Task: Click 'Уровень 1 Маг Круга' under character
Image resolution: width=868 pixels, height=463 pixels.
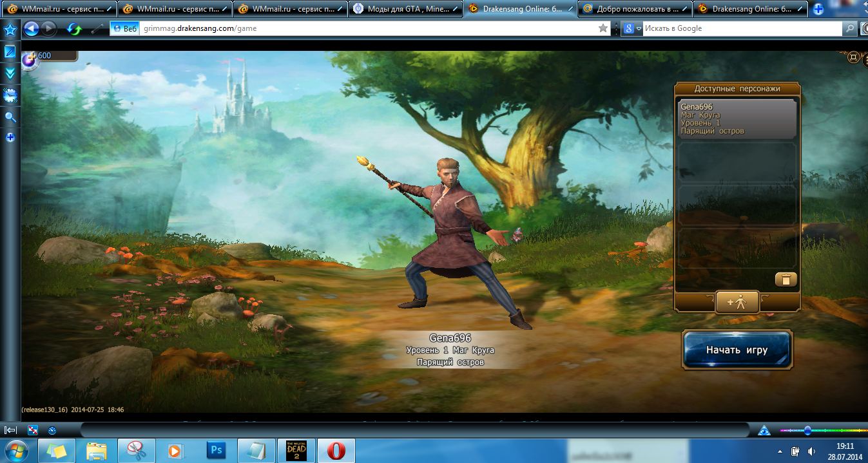Action: (450, 350)
